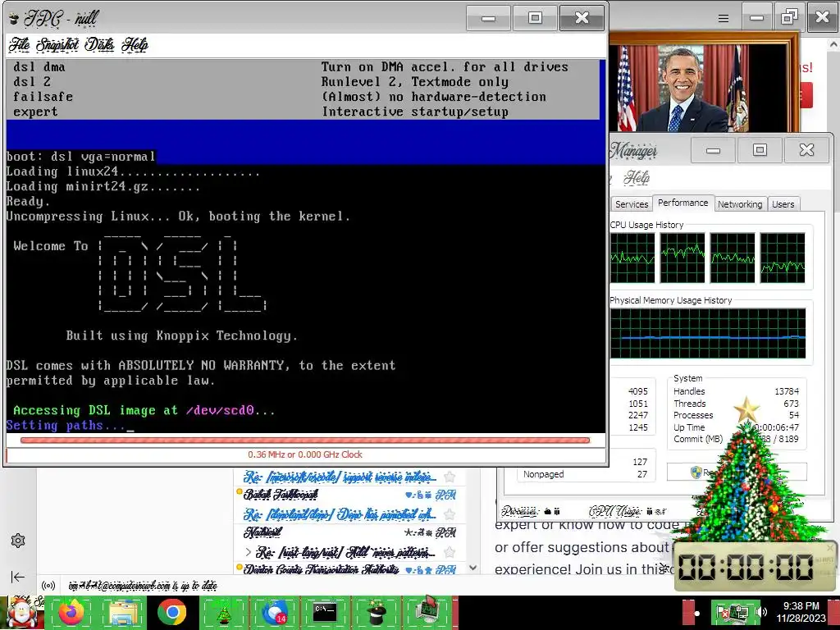The width and height of the screenshot is (840, 630).
Task: Launch Firefox from the taskbar
Action: [x=71, y=613]
